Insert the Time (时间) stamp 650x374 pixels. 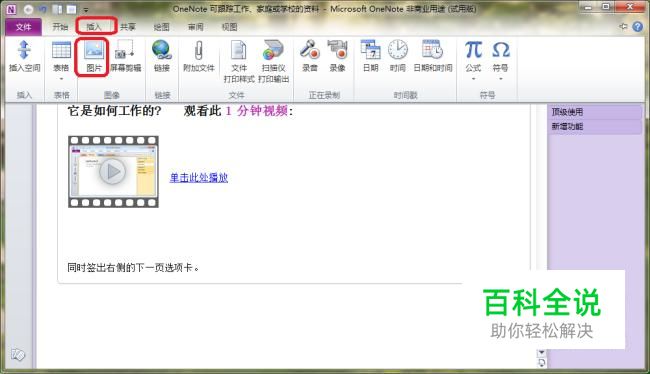[x=398, y=57]
